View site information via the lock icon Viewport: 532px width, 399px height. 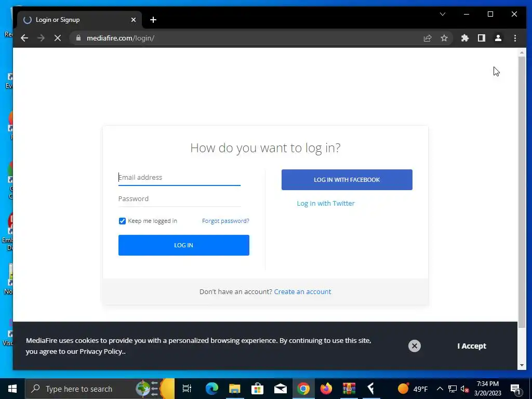(78, 38)
